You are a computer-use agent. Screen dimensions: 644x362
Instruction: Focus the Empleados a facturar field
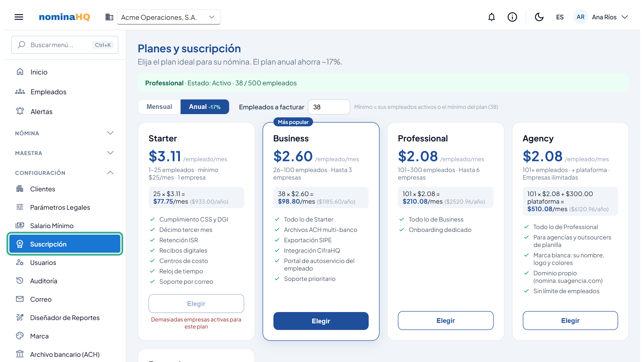(329, 107)
